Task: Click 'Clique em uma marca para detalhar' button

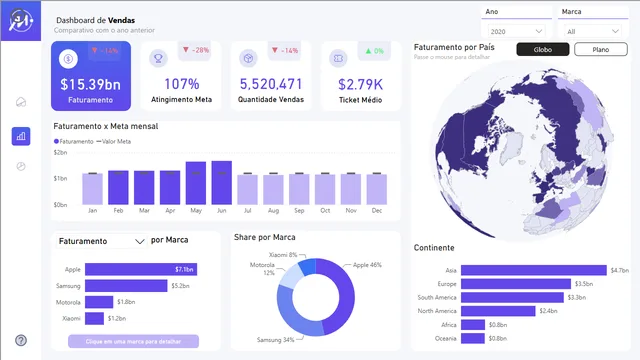Action: 133,341
